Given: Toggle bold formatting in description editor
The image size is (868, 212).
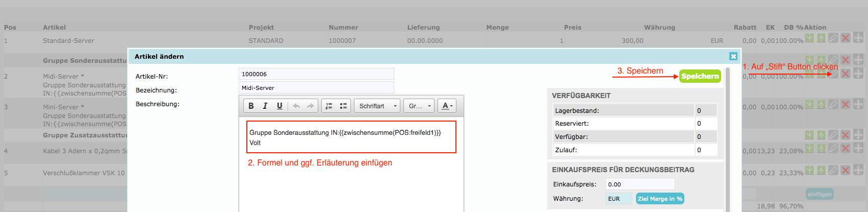Looking at the screenshot, I should click(x=251, y=106).
